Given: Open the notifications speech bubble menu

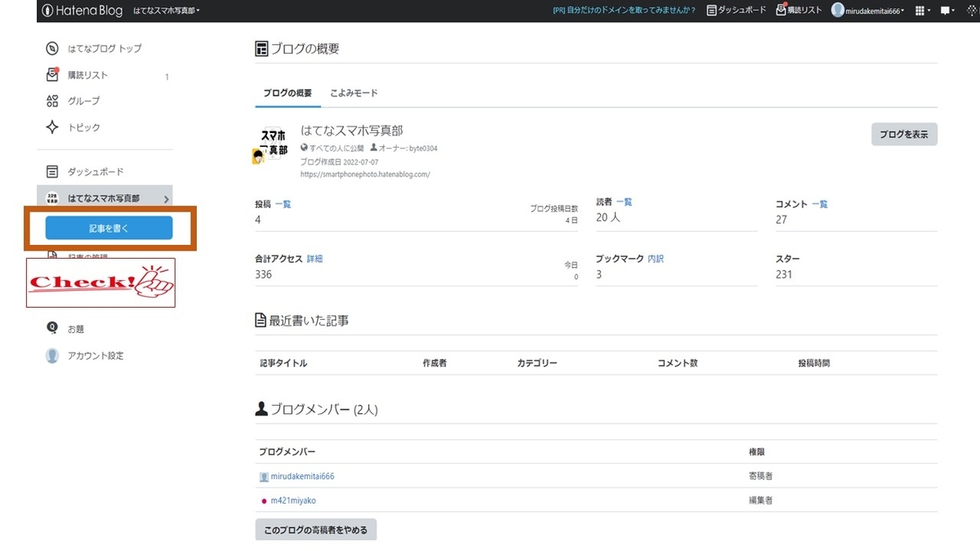Looking at the screenshot, I should [x=947, y=11].
